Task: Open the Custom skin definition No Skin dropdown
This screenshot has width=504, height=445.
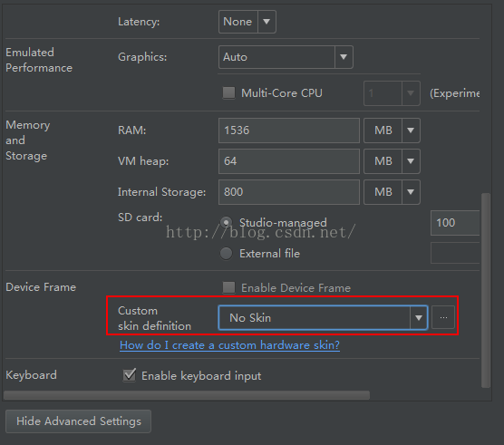Action: click(x=323, y=318)
